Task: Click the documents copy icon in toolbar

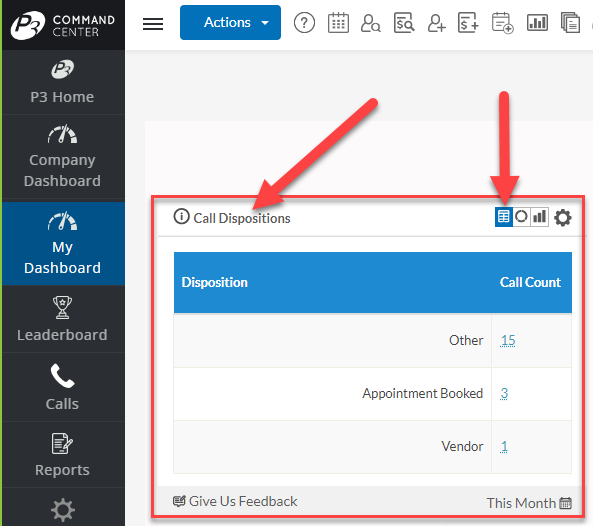Action: [570, 23]
